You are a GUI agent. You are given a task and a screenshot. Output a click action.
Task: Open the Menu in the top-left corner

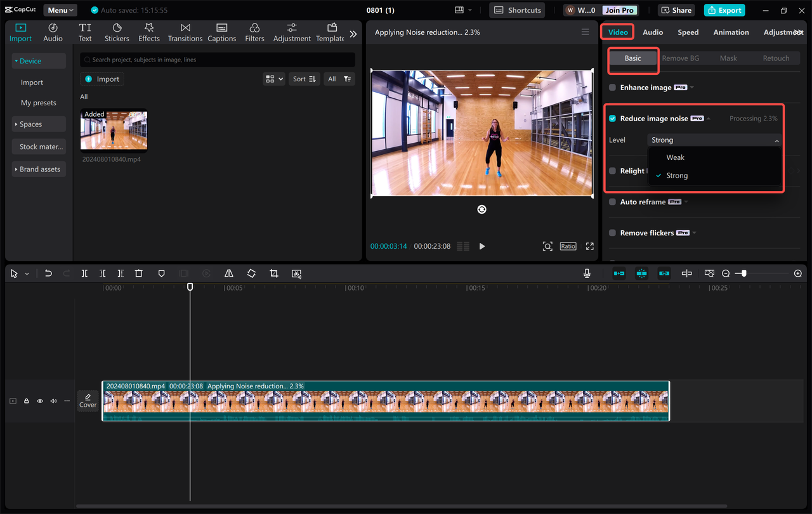point(60,10)
